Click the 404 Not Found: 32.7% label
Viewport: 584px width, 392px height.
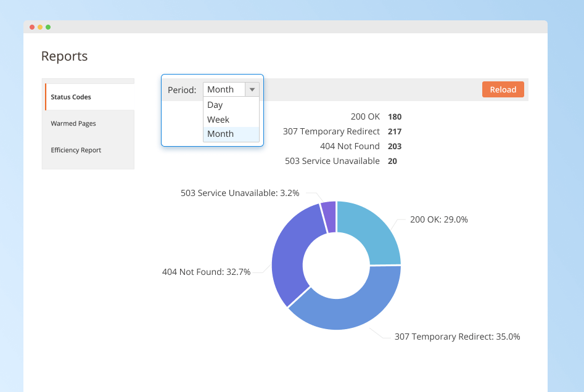tap(206, 271)
